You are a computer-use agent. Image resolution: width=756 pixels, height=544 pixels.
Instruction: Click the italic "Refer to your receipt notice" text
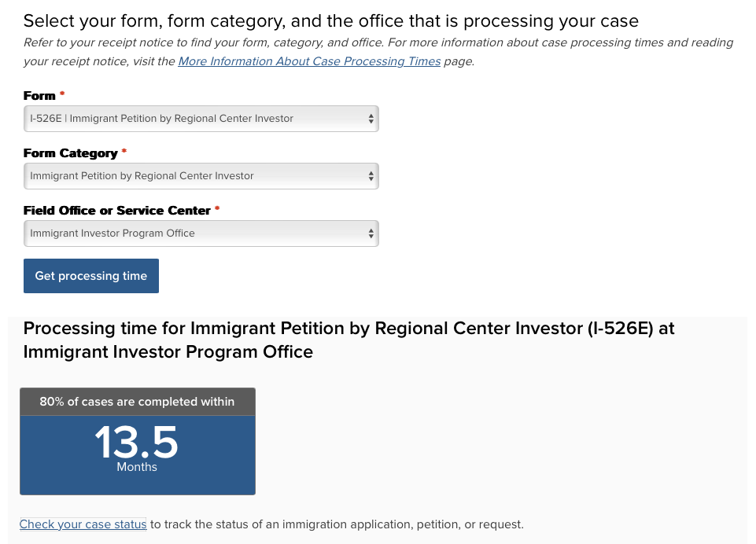click(x=378, y=42)
